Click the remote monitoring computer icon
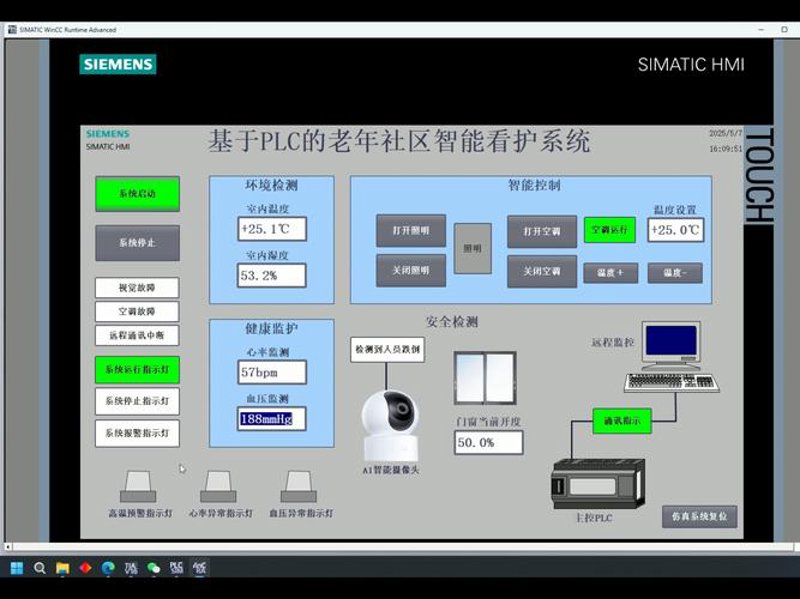Image resolution: width=800 pixels, height=599 pixels. [672, 357]
